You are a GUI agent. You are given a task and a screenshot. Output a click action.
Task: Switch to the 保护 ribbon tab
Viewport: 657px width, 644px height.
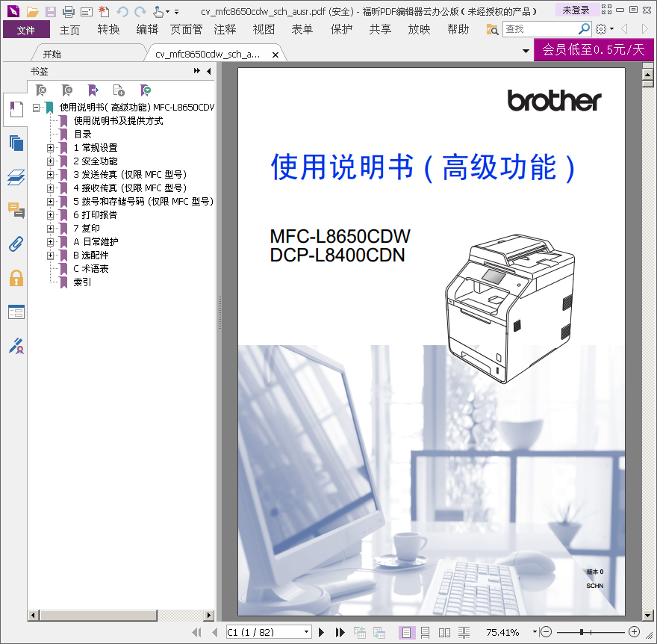click(x=341, y=29)
